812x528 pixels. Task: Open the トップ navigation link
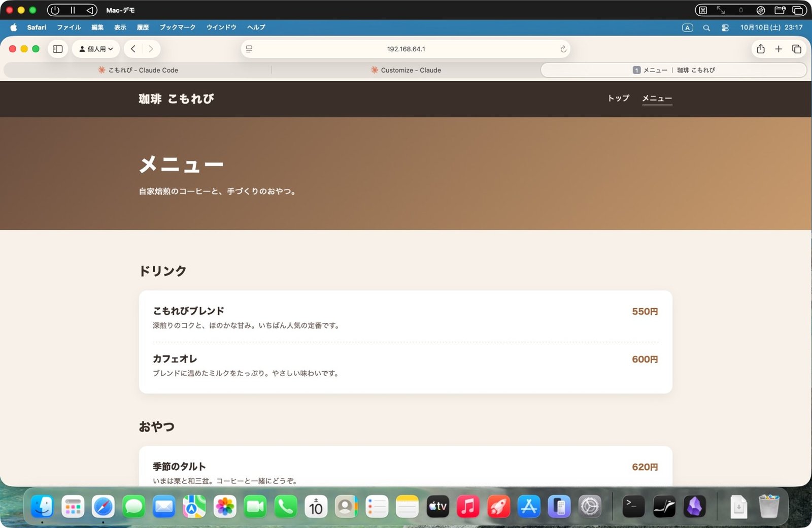point(619,98)
